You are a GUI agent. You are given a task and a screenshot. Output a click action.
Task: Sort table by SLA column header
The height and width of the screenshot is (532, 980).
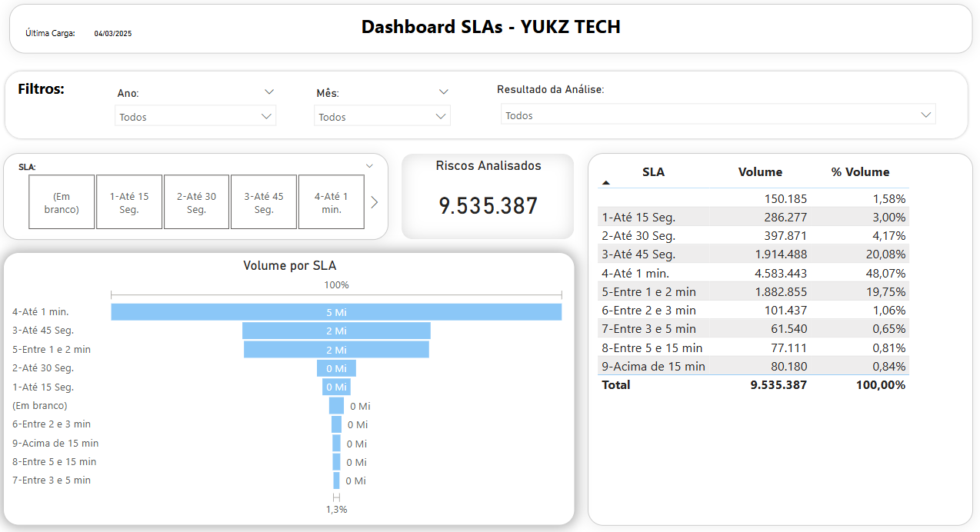pyautogui.click(x=653, y=172)
